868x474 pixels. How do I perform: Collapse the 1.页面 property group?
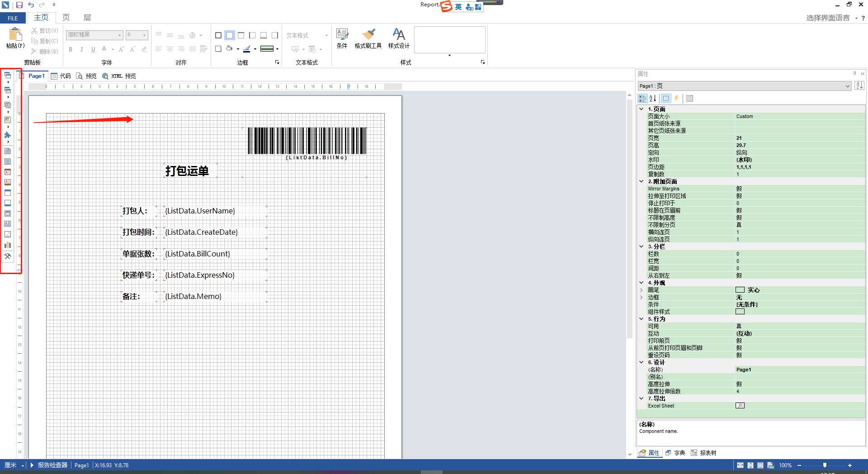click(x=642, y=109)
